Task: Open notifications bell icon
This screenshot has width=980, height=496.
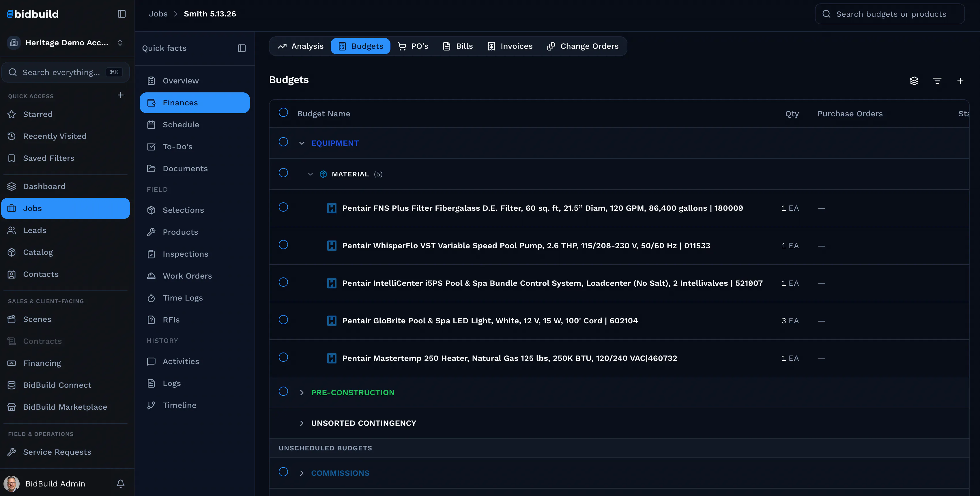Action: (x=121, y=483)
